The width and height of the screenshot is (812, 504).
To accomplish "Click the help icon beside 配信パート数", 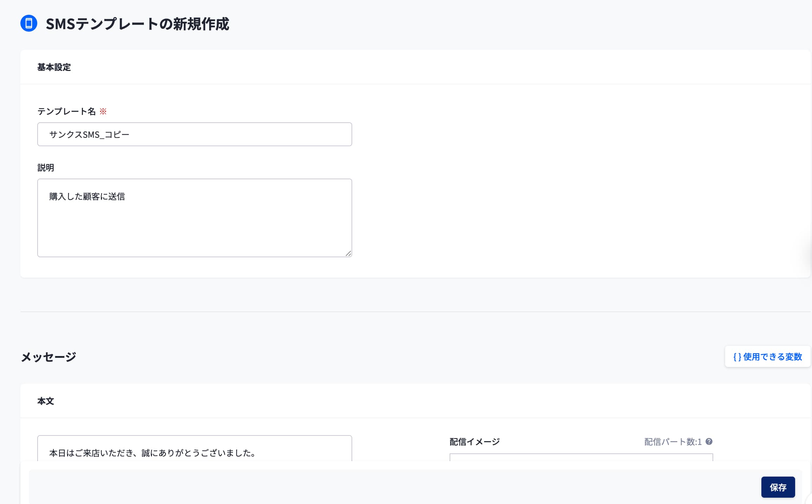I will [x=709, y=441].
